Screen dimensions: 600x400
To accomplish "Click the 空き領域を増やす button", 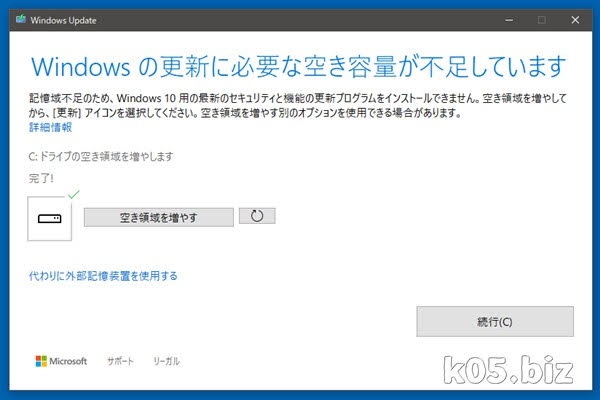I will click(x=158, y=217).
